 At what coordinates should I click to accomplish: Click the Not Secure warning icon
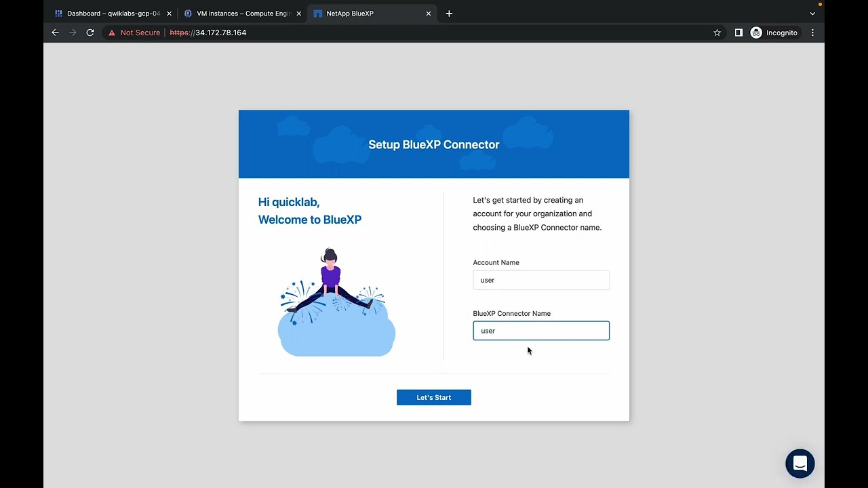click(x=112, y=33)
